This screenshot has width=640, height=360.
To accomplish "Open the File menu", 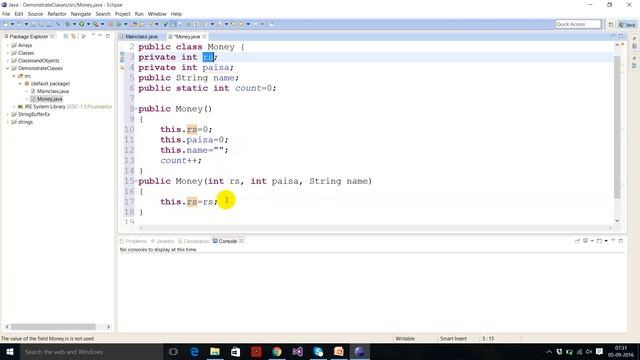I will (6, 14).
